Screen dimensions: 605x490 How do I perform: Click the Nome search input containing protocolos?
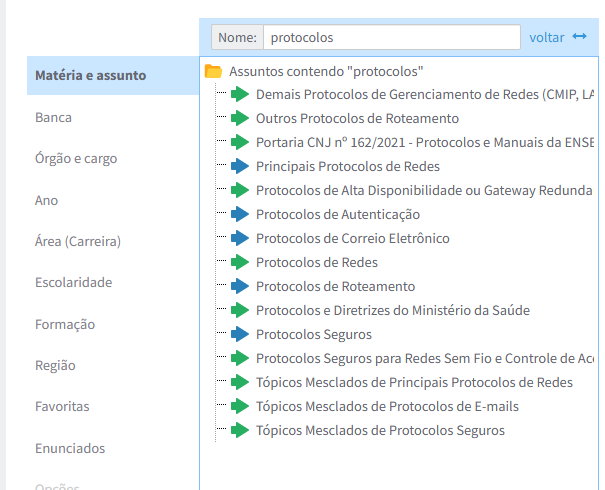point(392,37)
